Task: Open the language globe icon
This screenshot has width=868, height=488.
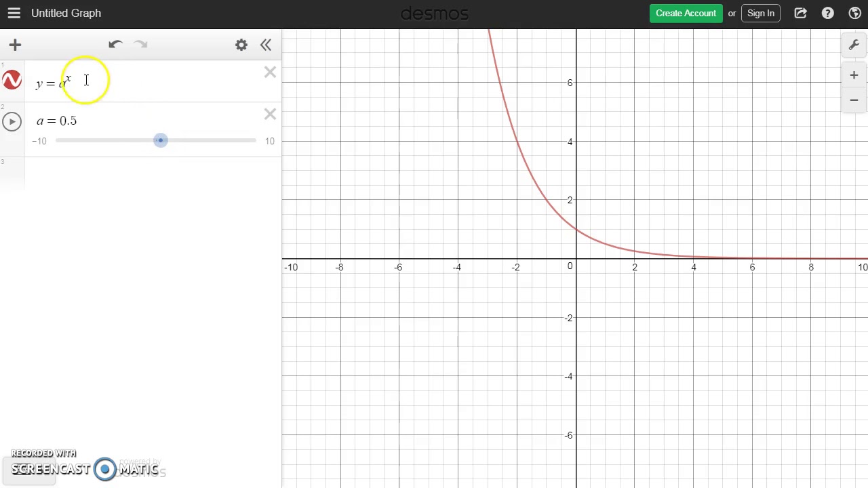Action: click(855, 13)
